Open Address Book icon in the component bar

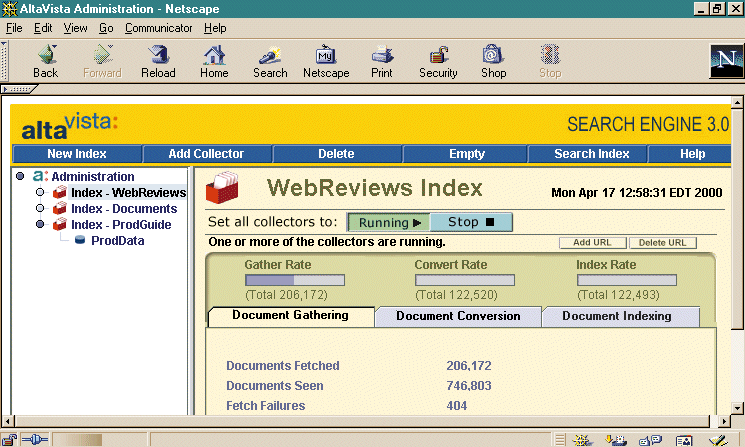[x=684, y=440]
